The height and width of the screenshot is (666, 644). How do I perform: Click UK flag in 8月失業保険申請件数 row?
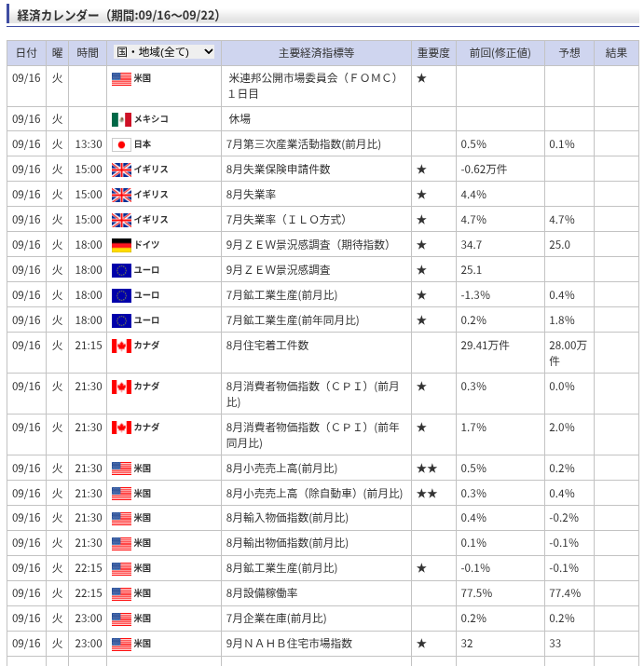pyautogui.click(x=121, y=170)
